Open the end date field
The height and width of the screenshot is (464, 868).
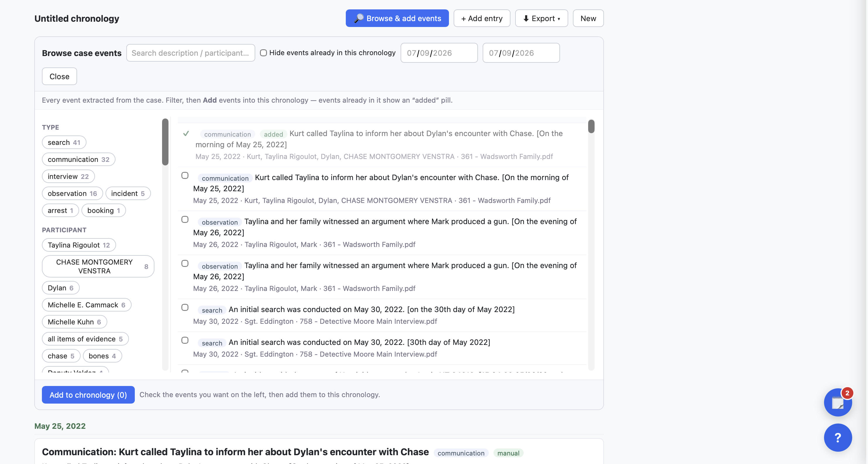[521, 53]
